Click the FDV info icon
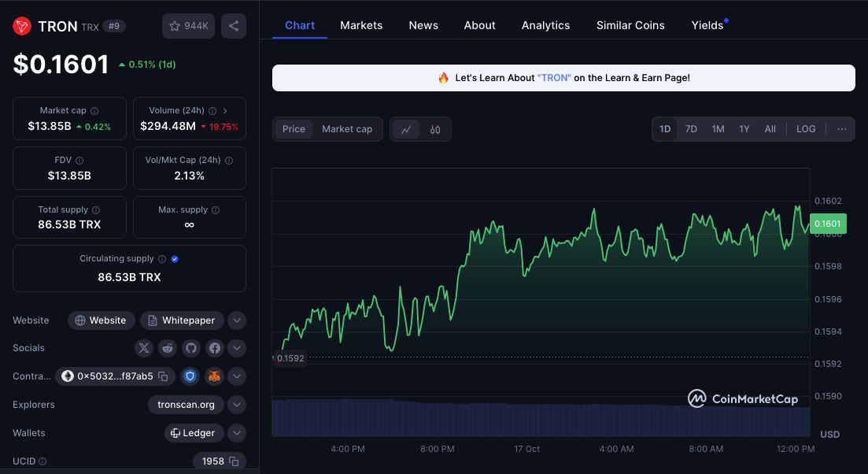The width and height of the screenshot is (868, 474). [79, 161]
